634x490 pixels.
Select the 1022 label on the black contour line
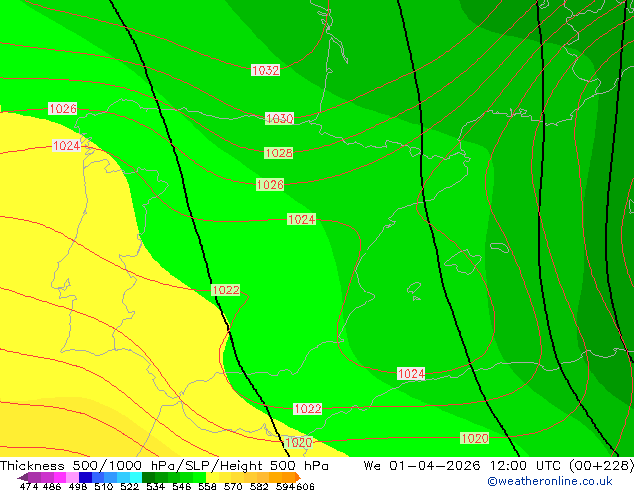point(226,290)
